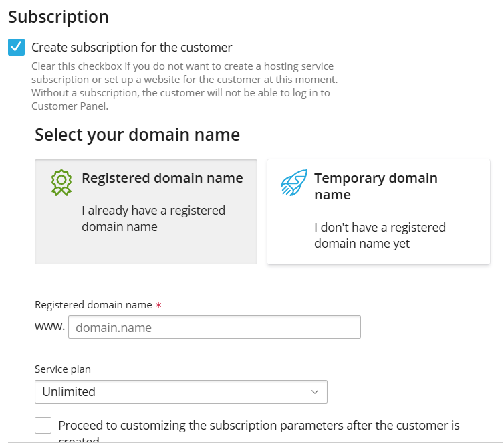Image resolution: width=504 pixels, height=443 pixels.
Task: Click the 'Registered domain name' field label
Action: pos(93,305)
